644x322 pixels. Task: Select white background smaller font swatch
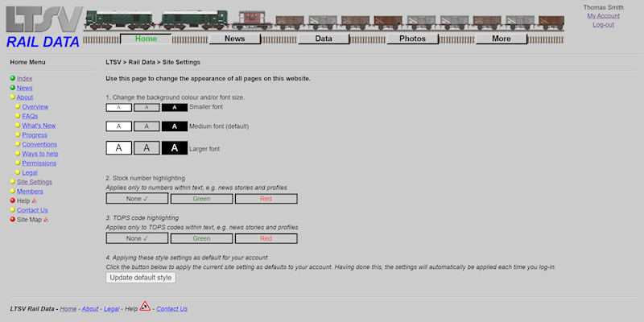point(118,107)
